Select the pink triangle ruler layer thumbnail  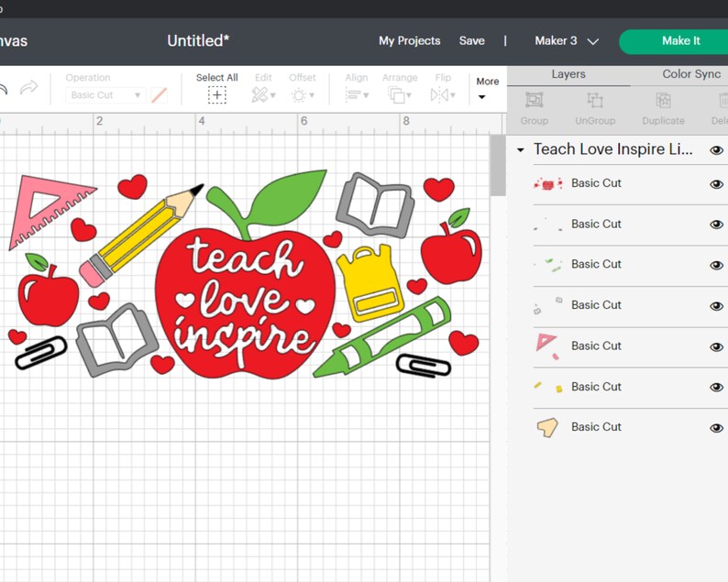[x=548, y=346]
